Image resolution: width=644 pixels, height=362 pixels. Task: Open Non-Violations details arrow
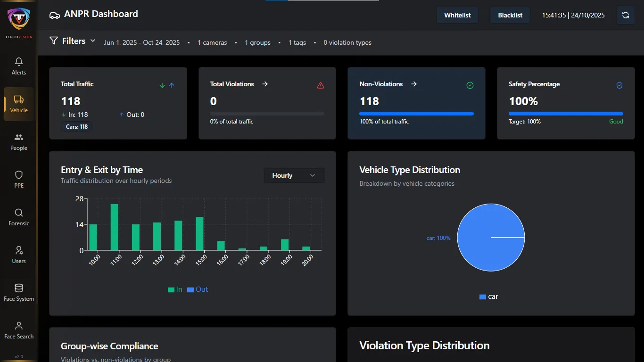pyautogui.click(x=414, y=84)
